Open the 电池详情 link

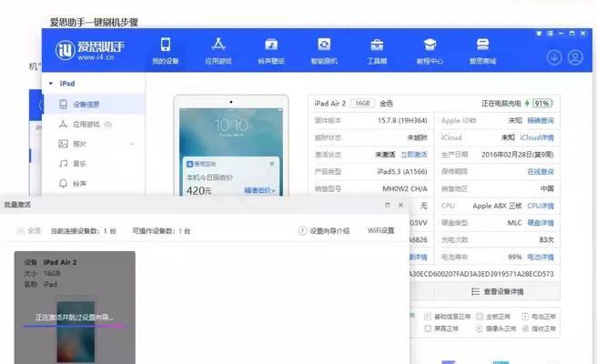coord(541,257)
